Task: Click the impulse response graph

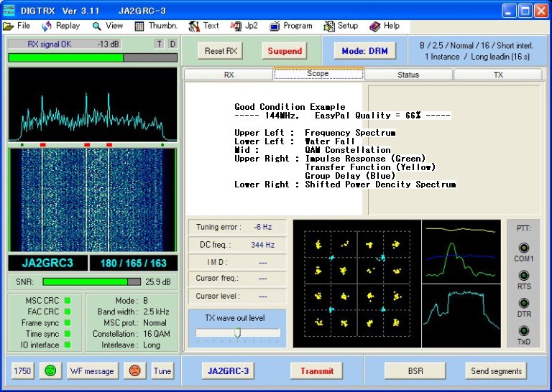Action: [x=461, y=252]
